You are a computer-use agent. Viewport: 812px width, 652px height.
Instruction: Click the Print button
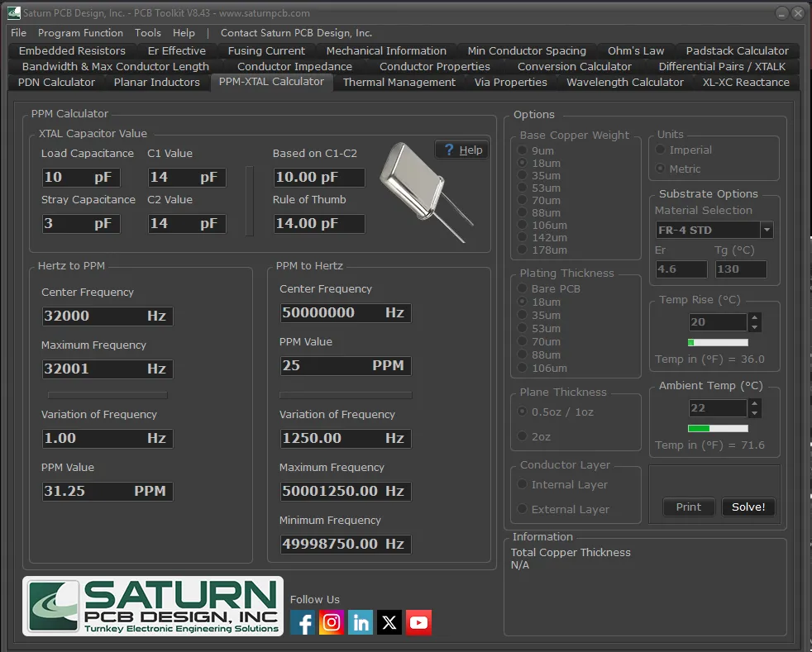(688, 507)
